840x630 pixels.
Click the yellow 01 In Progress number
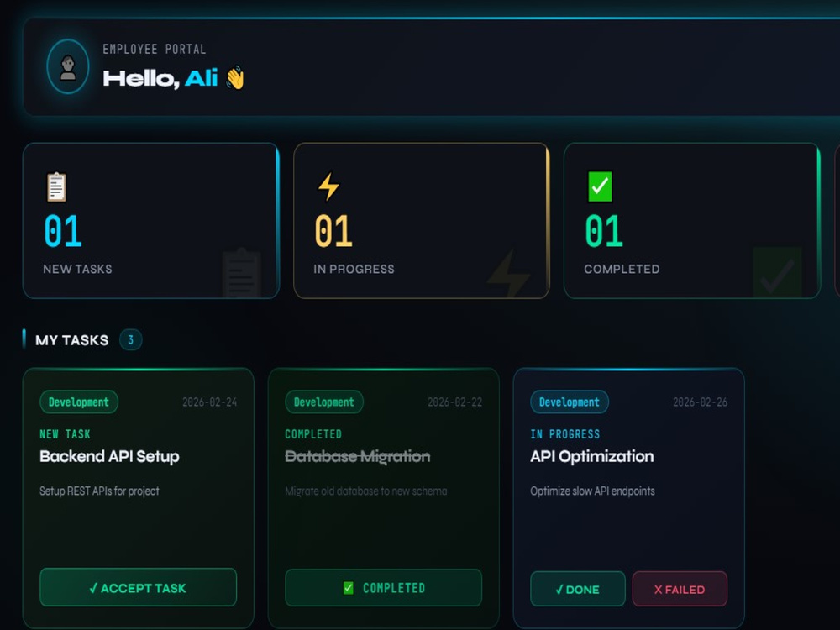[x=333, y=231]
